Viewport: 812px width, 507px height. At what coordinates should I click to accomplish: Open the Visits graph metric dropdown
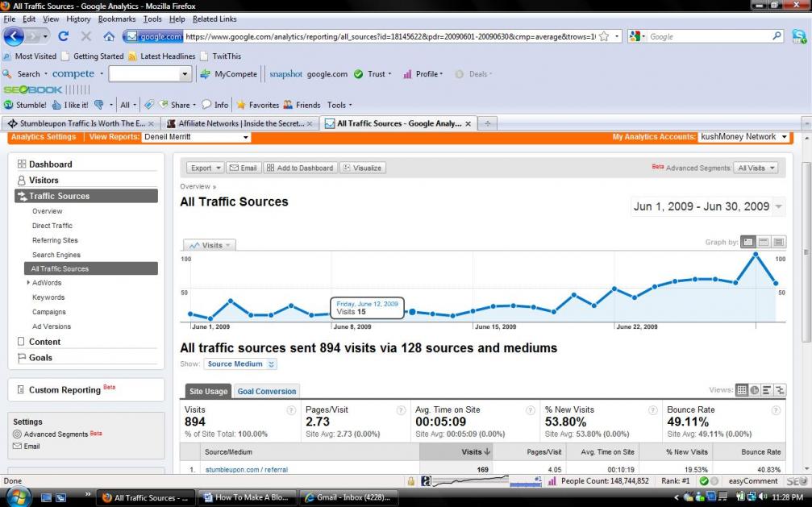pyautogui.click(x=210, y=245)
